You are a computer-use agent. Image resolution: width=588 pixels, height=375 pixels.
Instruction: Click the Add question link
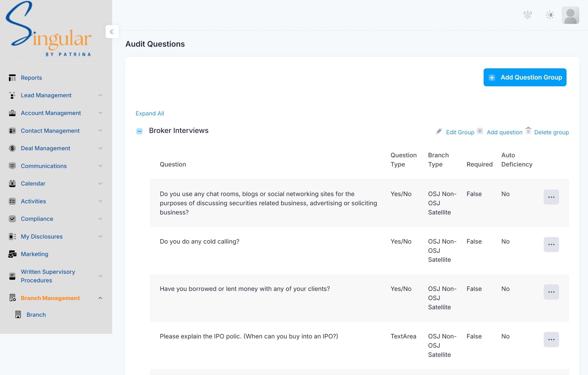(505, 132)
